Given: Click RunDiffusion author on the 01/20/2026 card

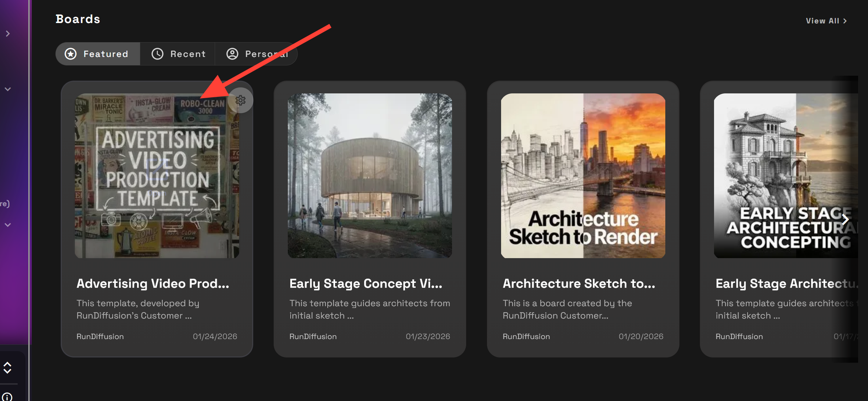Looking at the screenshot, I should tap(526, 337).
